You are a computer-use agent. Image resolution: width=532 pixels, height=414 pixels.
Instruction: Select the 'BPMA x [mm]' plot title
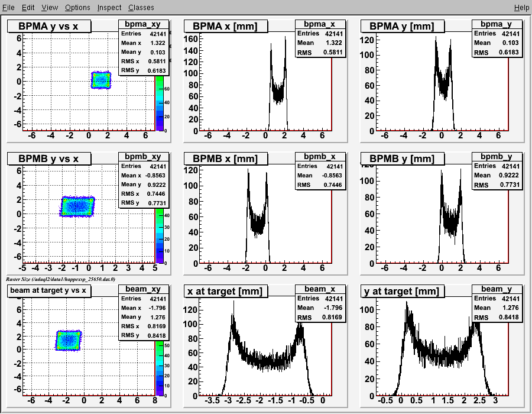pyautogui.click(x=226, y=26)
